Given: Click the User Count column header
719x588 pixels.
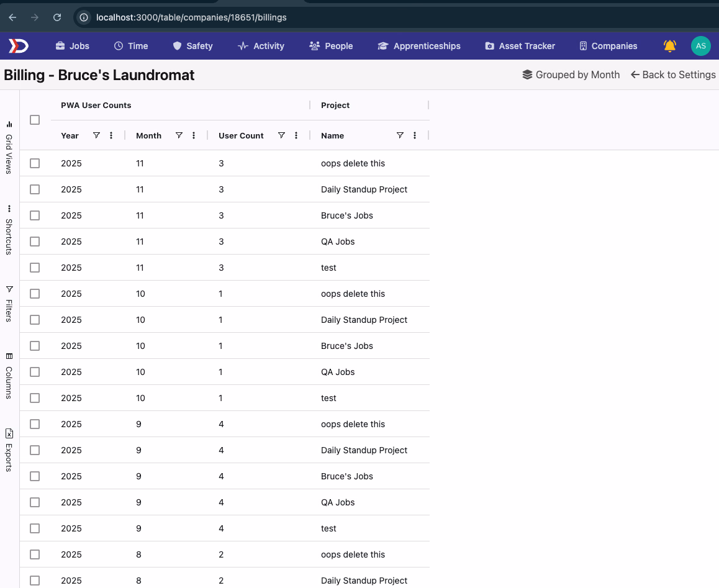Looking at the screenshot, I should pyautogui.click(x=241, y=136).
